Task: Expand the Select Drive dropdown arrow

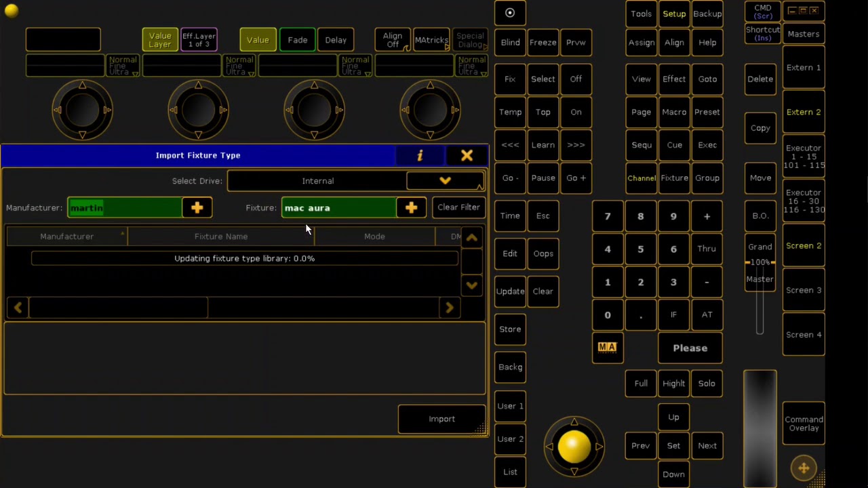Action: click(x=445, y=181)
